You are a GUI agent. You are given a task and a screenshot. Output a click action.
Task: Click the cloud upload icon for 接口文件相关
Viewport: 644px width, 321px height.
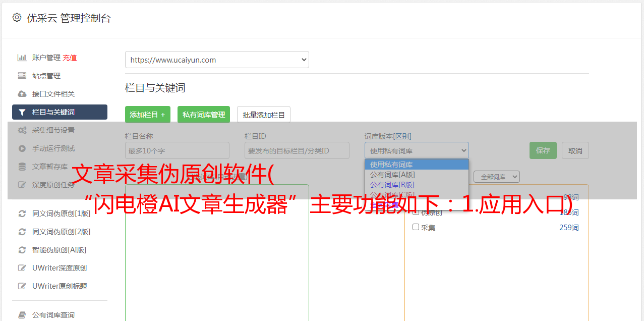tap(22, 94)
